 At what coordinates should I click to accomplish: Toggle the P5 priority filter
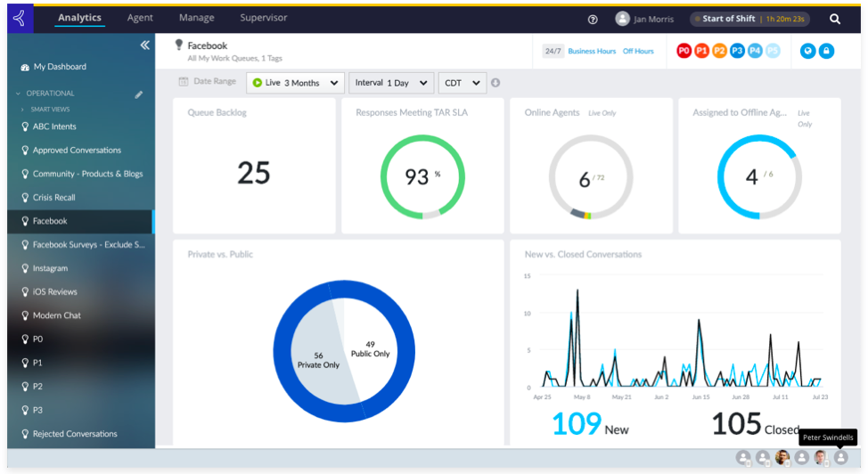[773, 51]
